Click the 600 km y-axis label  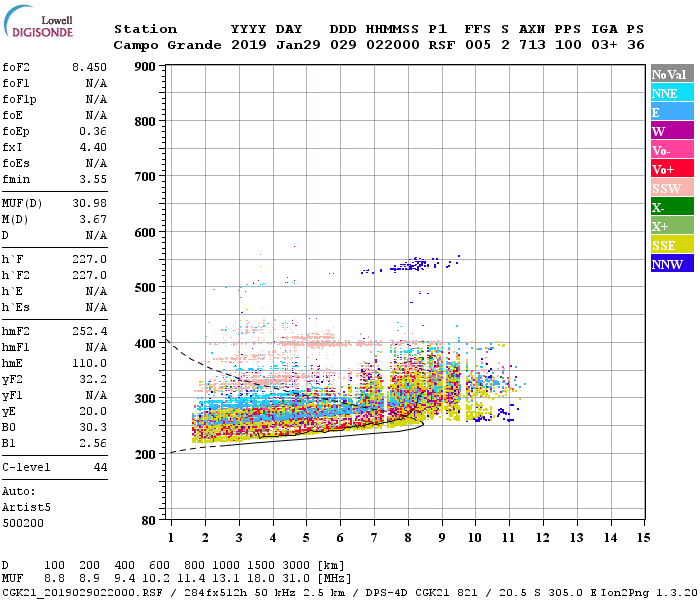pyautogui.click(x=145, y=233)
